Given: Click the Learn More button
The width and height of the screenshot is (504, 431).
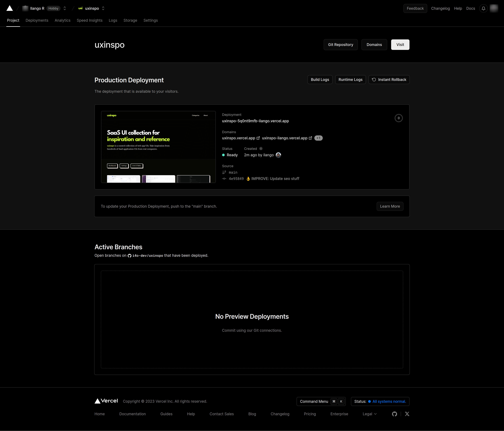Looking at the screenshot, I should (x=390, y=206).
